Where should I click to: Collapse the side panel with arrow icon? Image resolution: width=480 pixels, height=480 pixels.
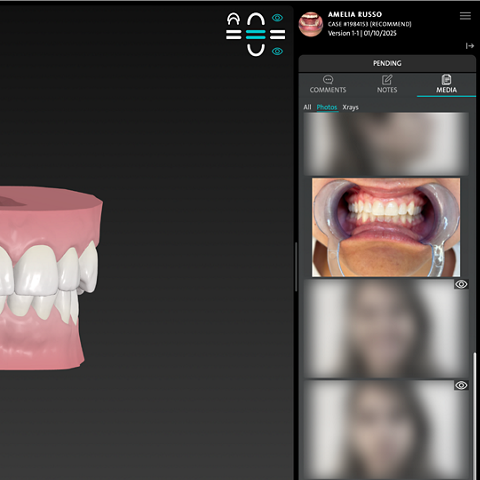pos(470,46)
